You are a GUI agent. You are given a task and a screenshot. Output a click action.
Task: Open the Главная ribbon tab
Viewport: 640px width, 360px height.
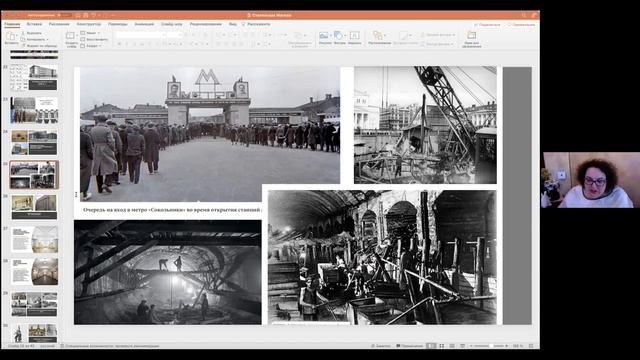12,24
